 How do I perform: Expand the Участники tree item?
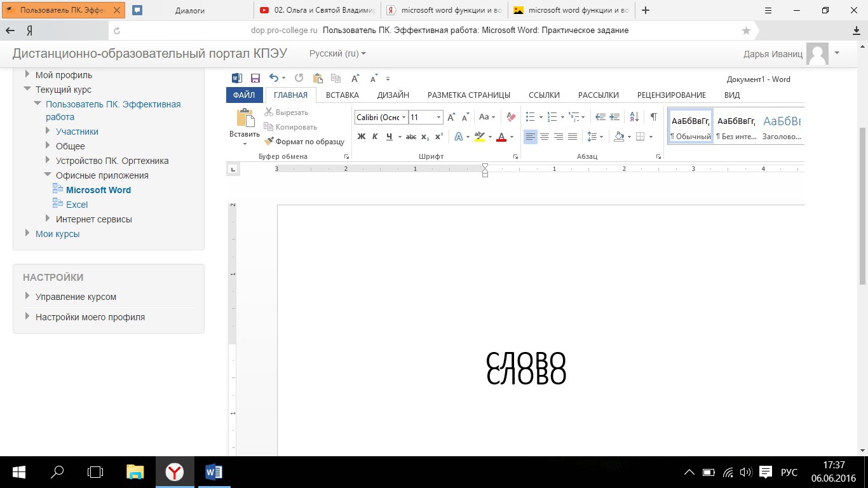tap(48, 131)
